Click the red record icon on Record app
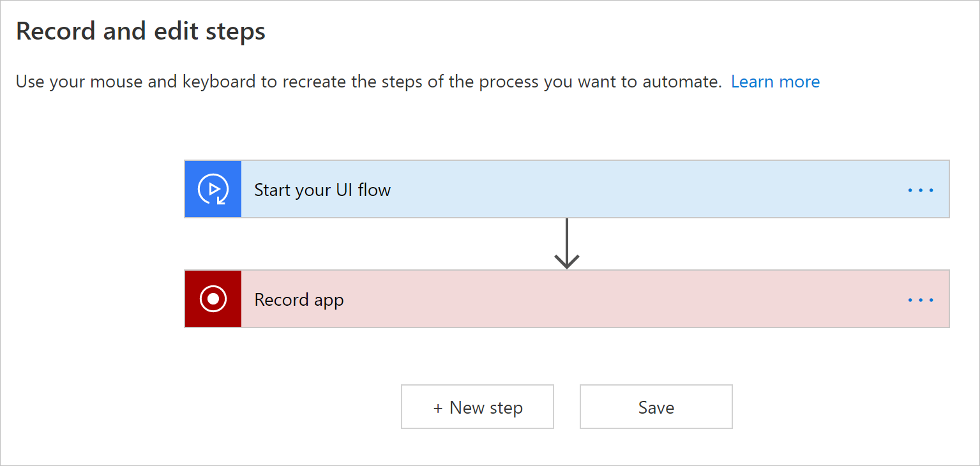The height and width of the screenshot is (466, 980). pyautogui.click(x=213, y=299)
